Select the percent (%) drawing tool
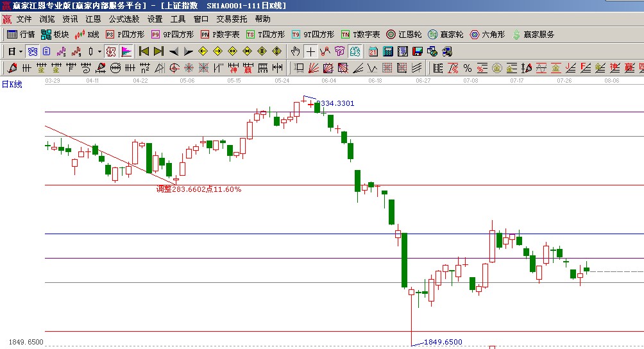The height and width of the screenshot is (349, 644). [467, 67]
